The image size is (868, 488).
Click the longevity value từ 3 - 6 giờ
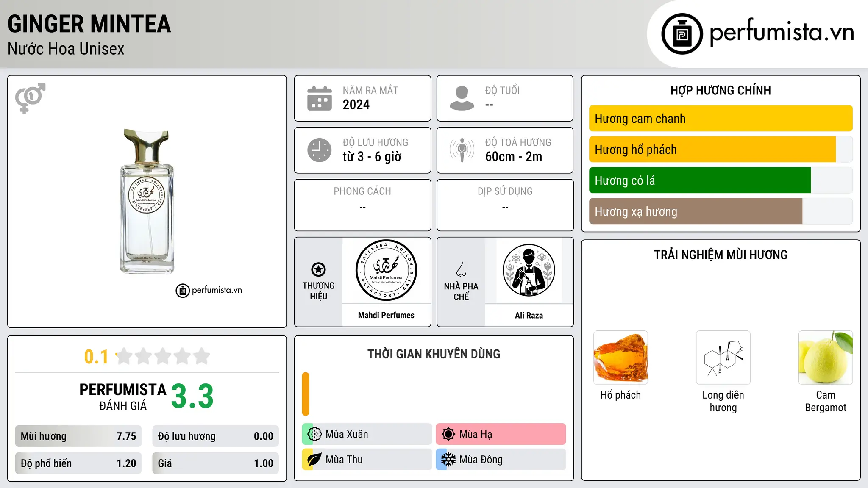point(372,157)
